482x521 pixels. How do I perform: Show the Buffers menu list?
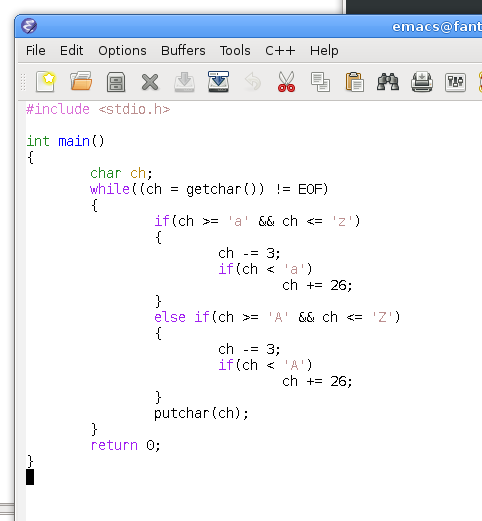(x=183, y=51)
